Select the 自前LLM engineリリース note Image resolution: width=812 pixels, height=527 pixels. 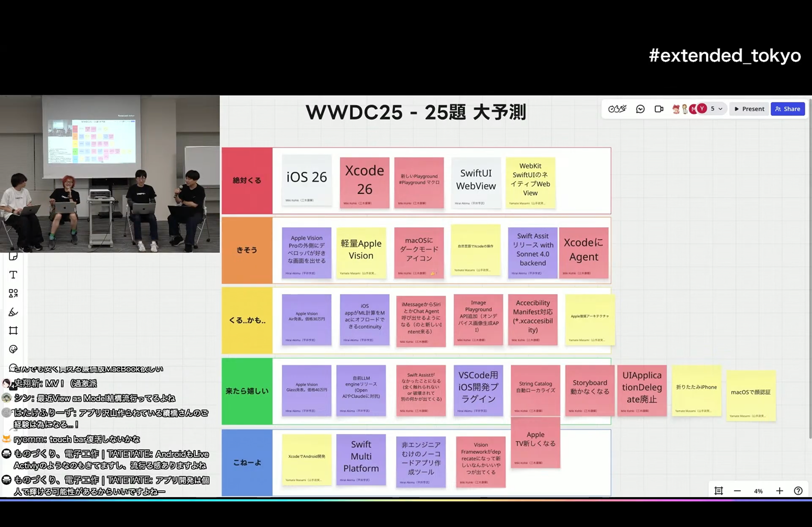[x=361, y=390]
